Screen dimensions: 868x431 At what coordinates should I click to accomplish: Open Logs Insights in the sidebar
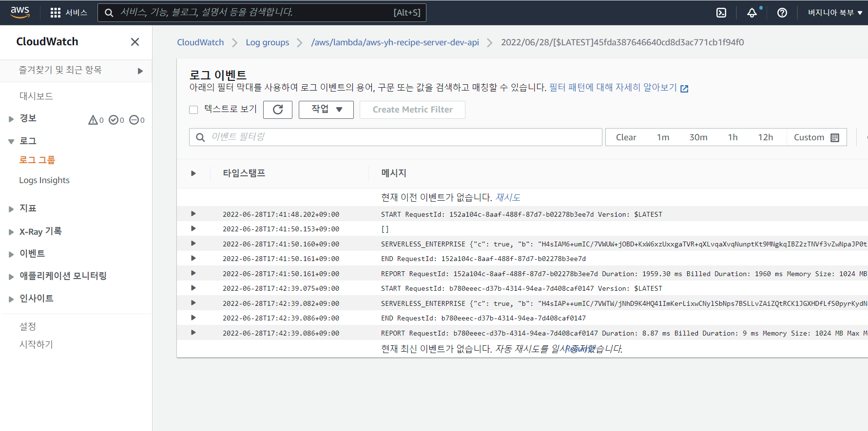pos(44,180)
